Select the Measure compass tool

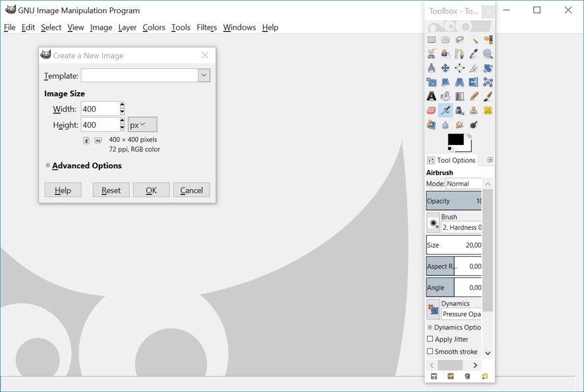[431, 68]
